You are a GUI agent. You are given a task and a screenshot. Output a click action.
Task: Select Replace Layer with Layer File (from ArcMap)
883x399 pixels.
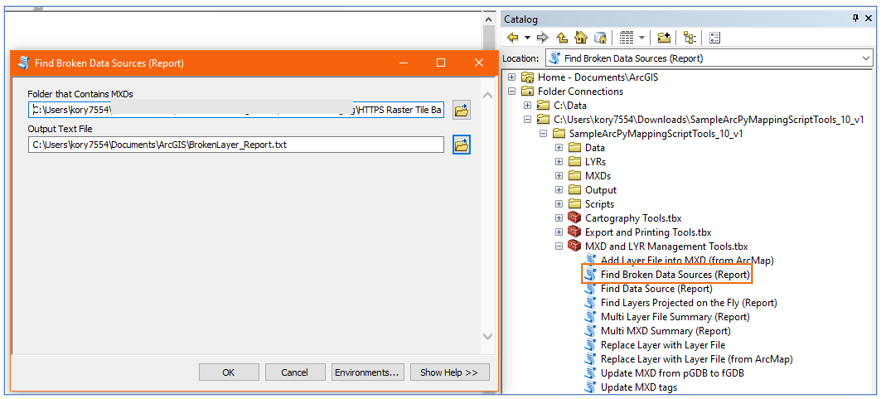697,359
